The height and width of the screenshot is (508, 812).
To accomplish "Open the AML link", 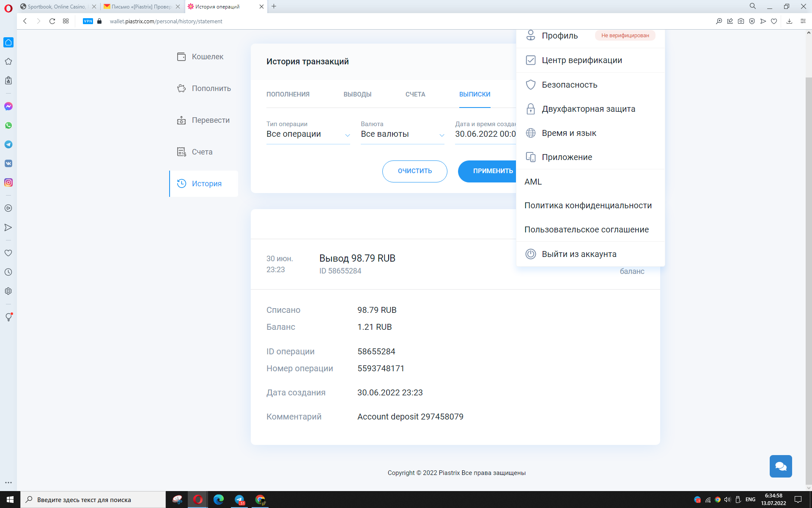I will 533,182.
